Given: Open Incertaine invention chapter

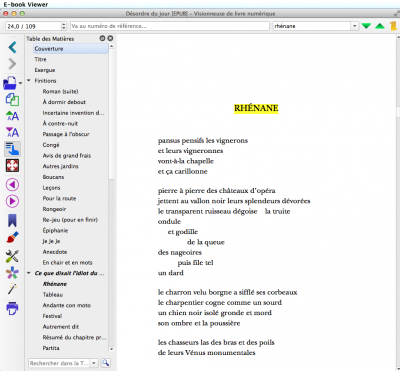Looking at the screenshot, I should [x=73, y=113].
